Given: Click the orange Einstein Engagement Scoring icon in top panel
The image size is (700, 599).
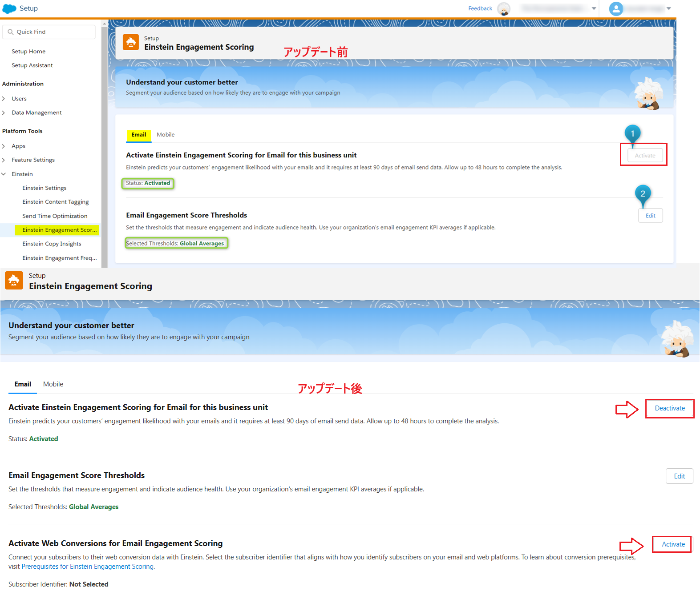Looking at the screenshot, I should point(131,43).
